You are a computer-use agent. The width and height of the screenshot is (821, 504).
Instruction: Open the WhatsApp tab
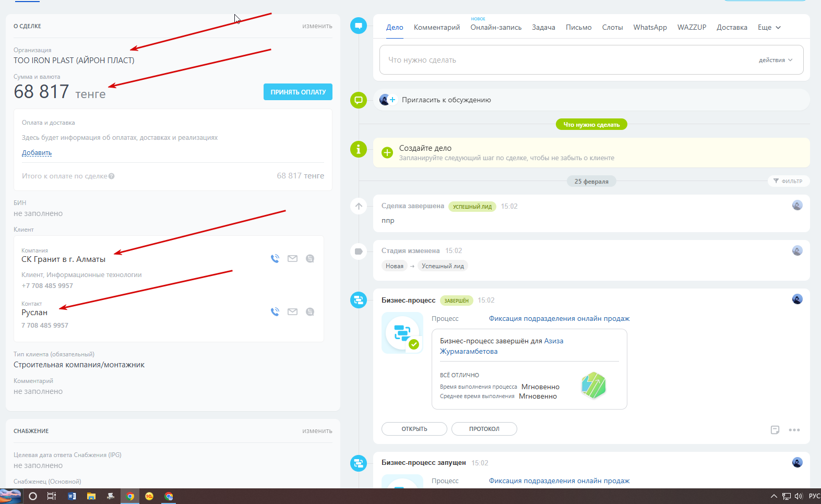click(x=650, y=27)
